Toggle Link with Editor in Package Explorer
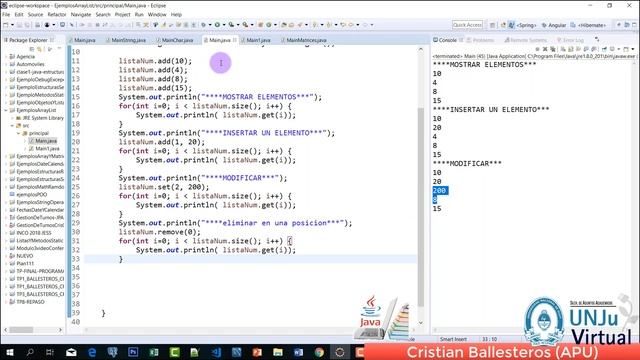The image size is (640, 360). [x=40, y=49]
